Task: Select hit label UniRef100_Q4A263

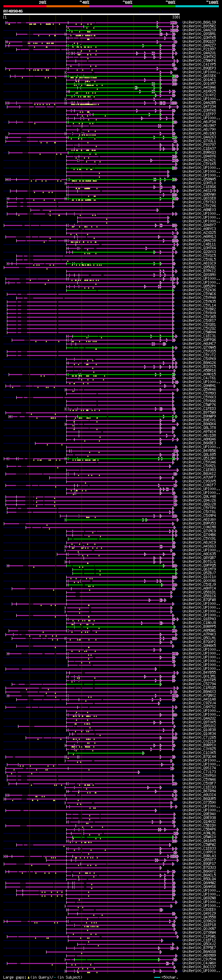Action: 199,137
